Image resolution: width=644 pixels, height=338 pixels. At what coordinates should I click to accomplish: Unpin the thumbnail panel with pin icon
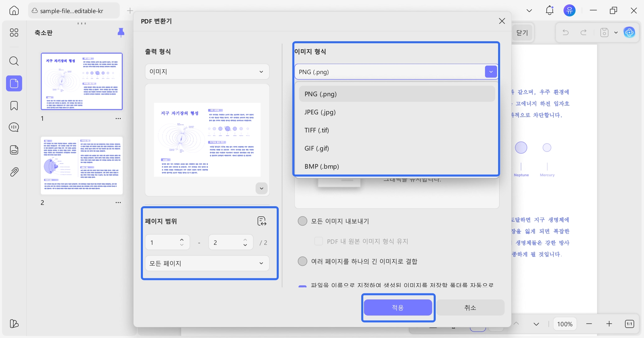[121, 32]
